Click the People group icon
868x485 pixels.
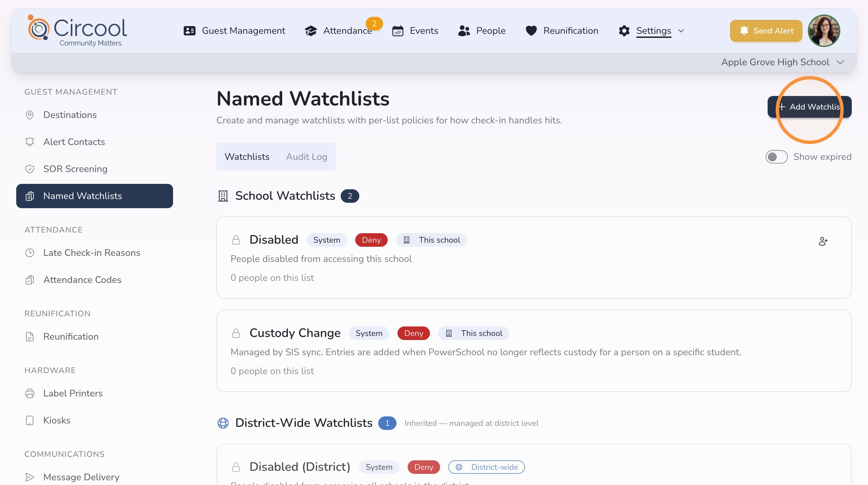tap(464, 31)
